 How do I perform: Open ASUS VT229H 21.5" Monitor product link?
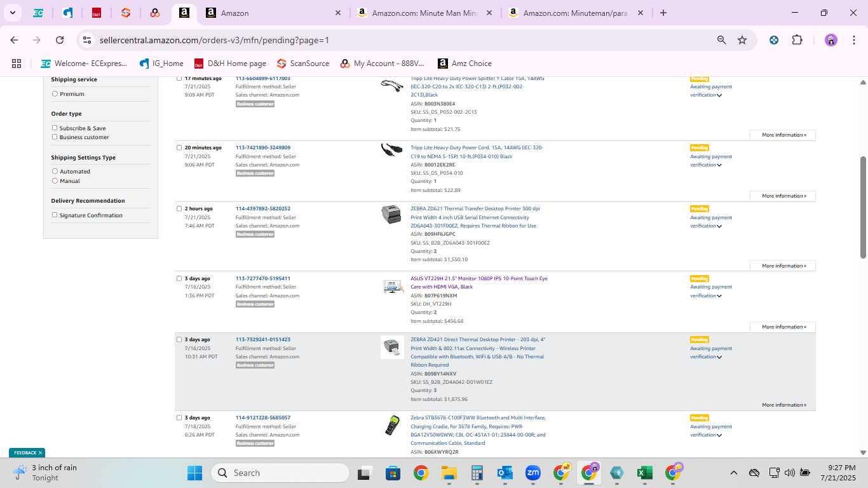click(x=478, y=282)
